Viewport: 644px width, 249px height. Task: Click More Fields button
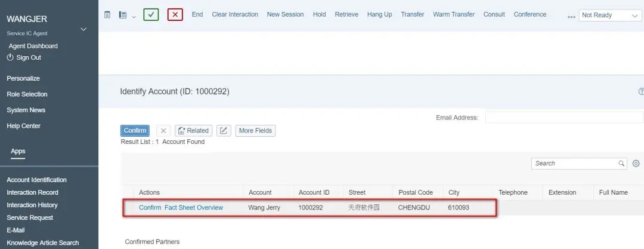click(x=255, y=130)
